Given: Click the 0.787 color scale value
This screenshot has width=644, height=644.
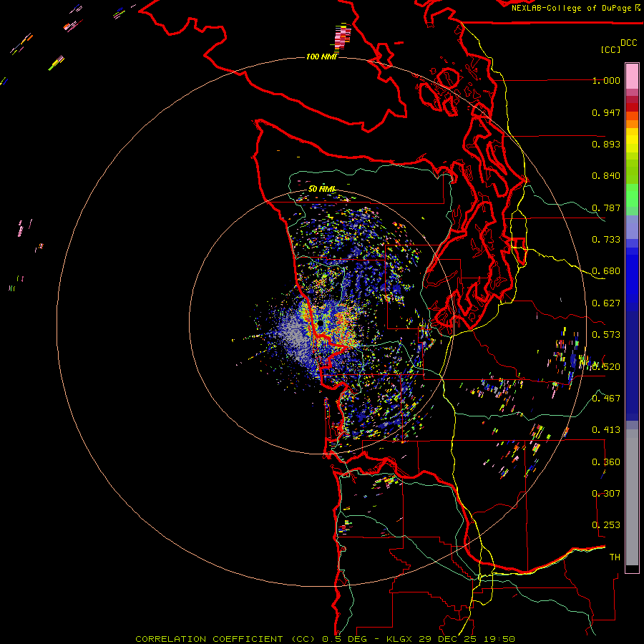Looking at the screenshot, I should 606,208.
